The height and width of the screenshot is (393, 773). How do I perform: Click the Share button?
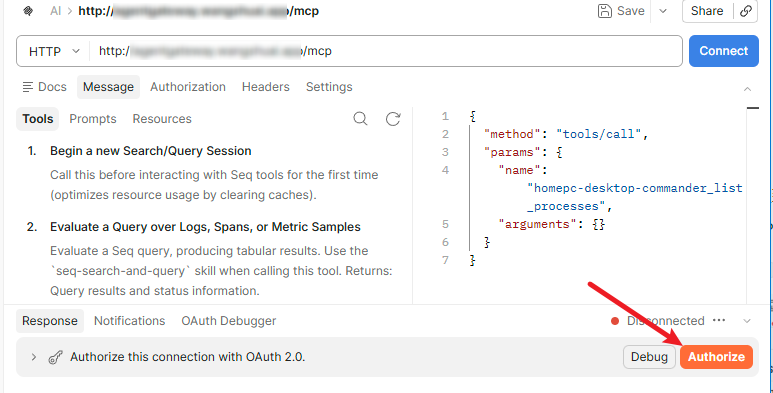(x=707, y=11)
